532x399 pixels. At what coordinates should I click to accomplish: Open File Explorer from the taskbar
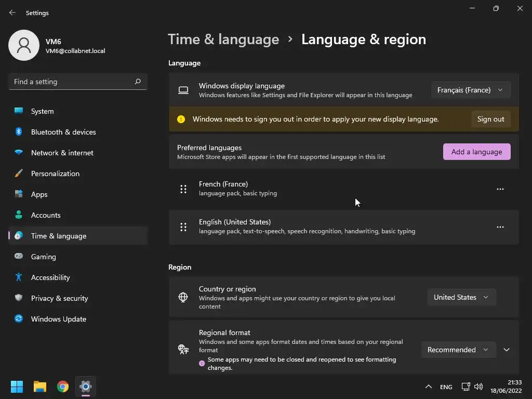[x=40, y=387]
